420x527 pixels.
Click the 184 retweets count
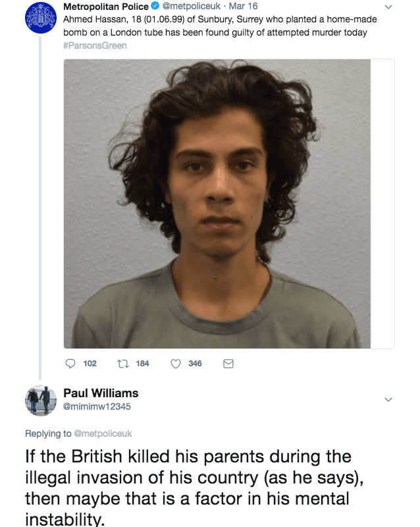(x=142, y=364)
